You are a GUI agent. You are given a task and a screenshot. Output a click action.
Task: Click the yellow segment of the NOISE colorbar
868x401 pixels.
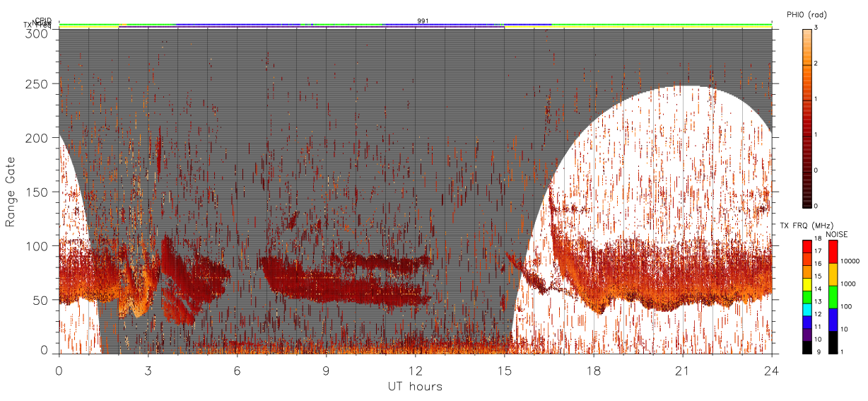click(x=833, y=274)
